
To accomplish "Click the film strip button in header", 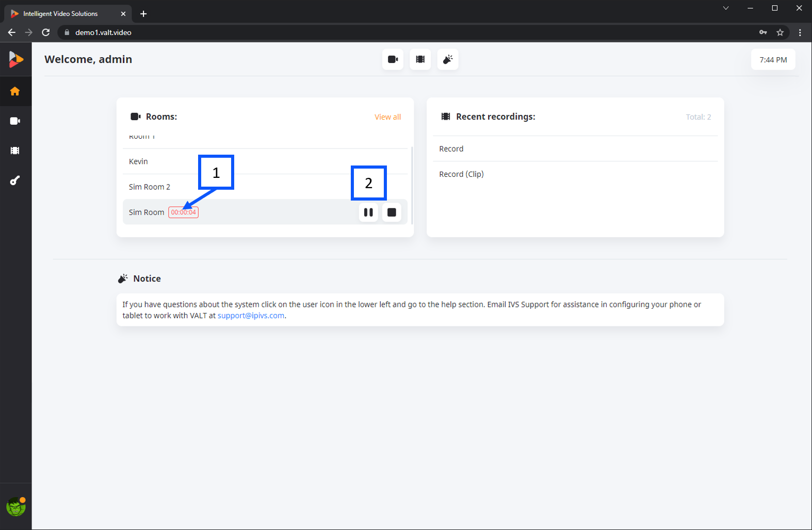I will pyautogui.click(x=420, y=59).
